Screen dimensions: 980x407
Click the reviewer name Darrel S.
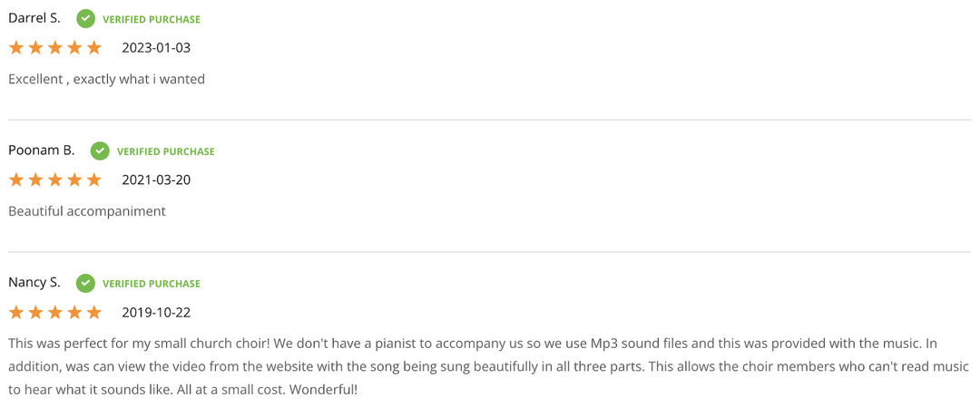(x=34, y=18)
